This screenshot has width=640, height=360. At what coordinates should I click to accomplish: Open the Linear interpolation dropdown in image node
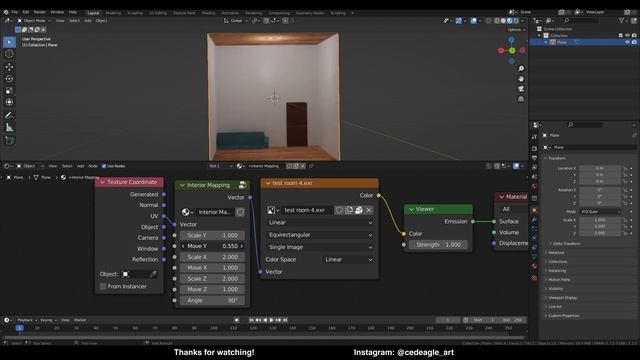click(x=320, y=222)
